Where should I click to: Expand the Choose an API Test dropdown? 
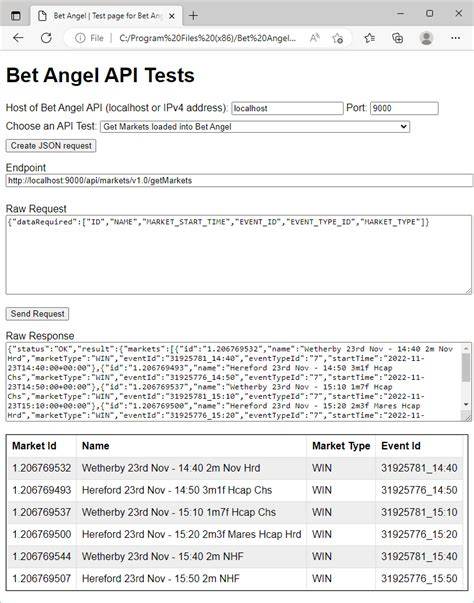(x=255, y=127)
